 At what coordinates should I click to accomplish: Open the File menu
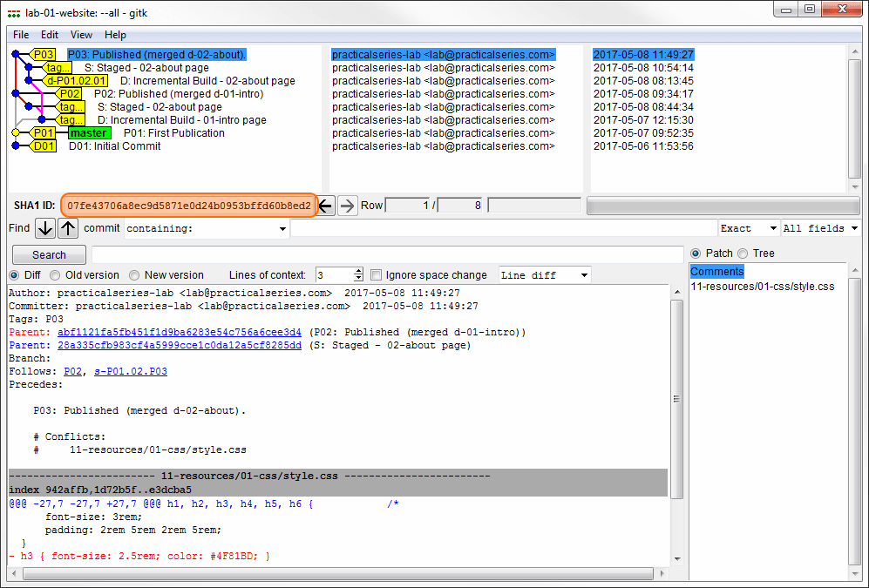coord(21,35)
